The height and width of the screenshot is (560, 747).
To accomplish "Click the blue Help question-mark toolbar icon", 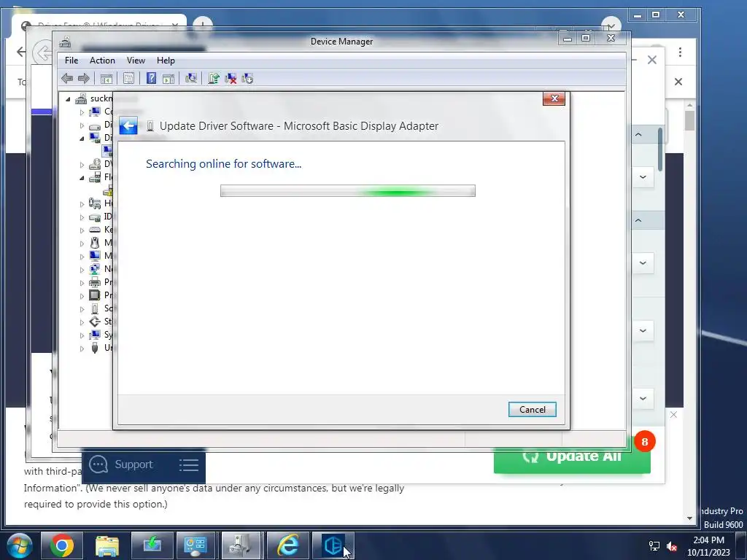I will [x=151, y=79].
